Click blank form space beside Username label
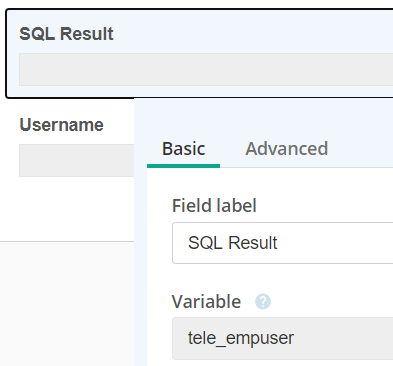Image resolution: width=393 pixels, height=366 pixels. pyautogui.click(x=118, y=125)
